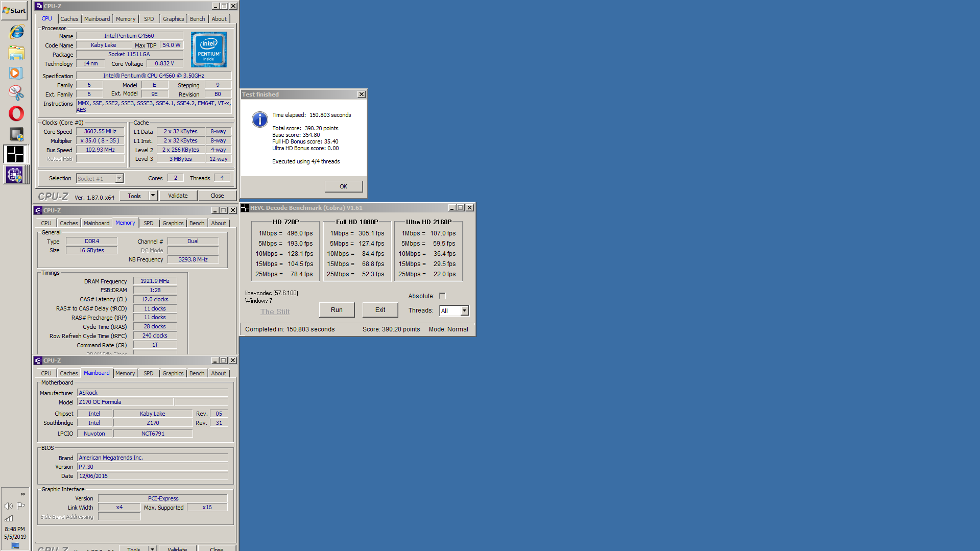Open the Memory tab in top CPU-Z window

pyautogui.click(x=126, y=19)
